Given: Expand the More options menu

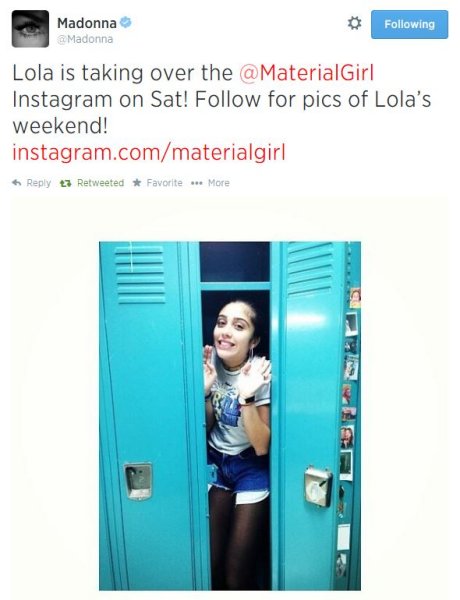Looking at the screenshot, I should (219, 183).
